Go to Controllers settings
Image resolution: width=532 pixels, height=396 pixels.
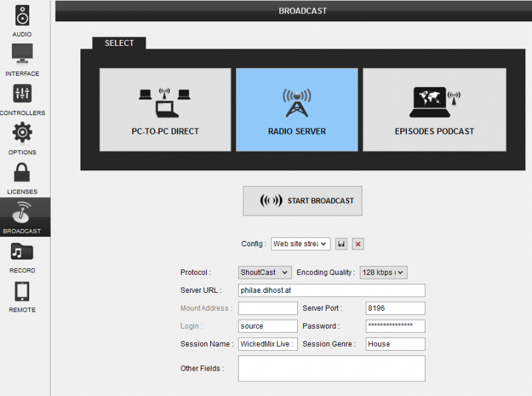pos(23,99)
